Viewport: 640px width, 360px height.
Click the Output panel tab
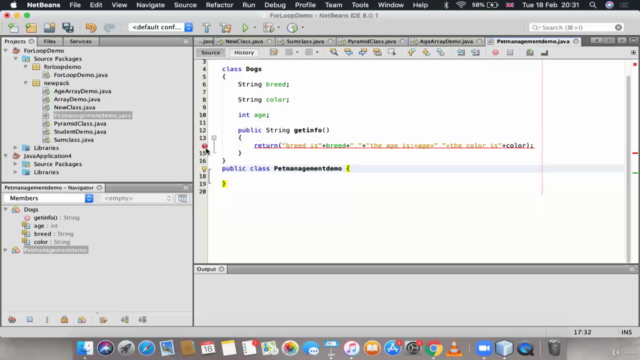[210, 269]
